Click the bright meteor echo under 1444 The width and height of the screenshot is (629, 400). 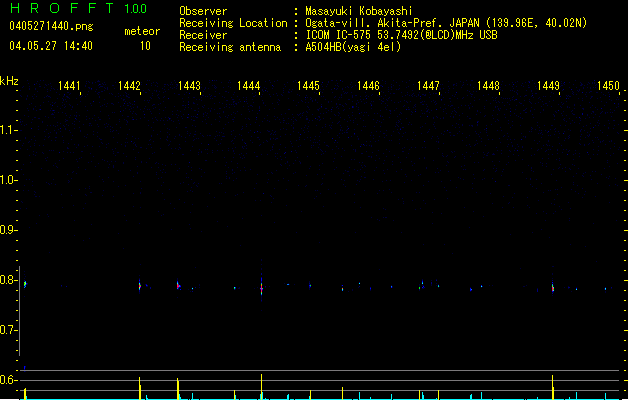262,288
